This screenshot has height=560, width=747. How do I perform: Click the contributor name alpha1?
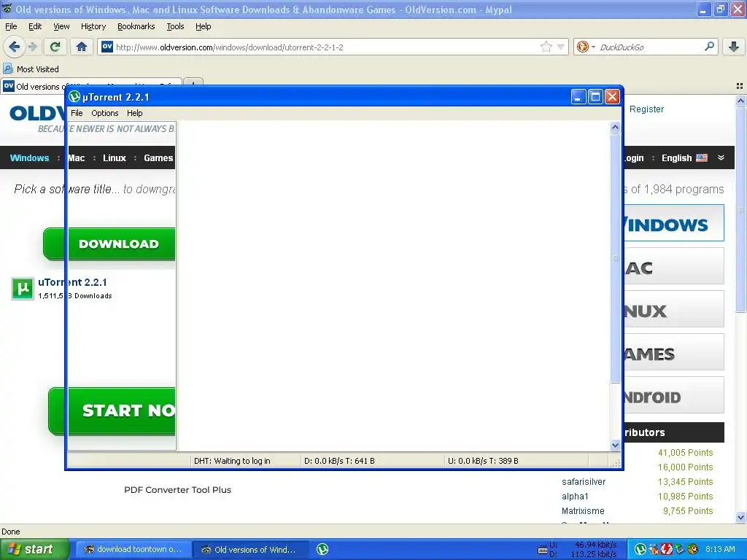click(x=575, y=496)
